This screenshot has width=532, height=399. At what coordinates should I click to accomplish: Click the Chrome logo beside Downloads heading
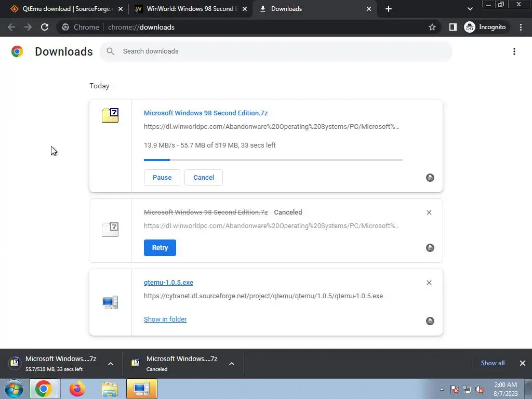(17, 51)
